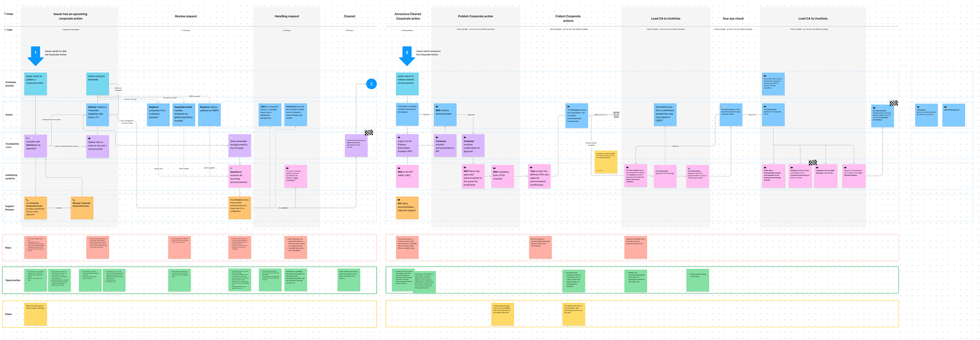Click the 'Customer journey' row label
The height and width of the screenshot is (340, 980).
[x=11, y=84]
